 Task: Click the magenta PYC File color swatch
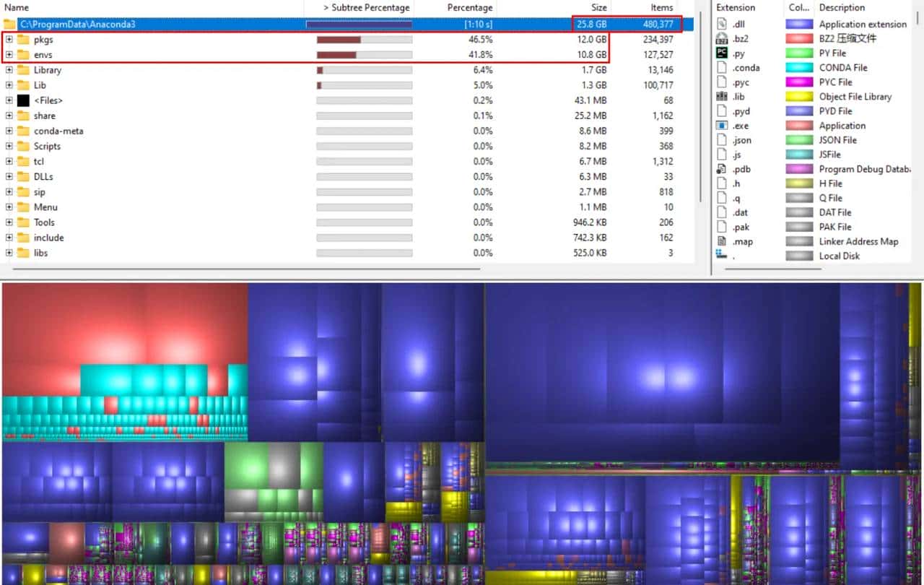tap(798, 82)
